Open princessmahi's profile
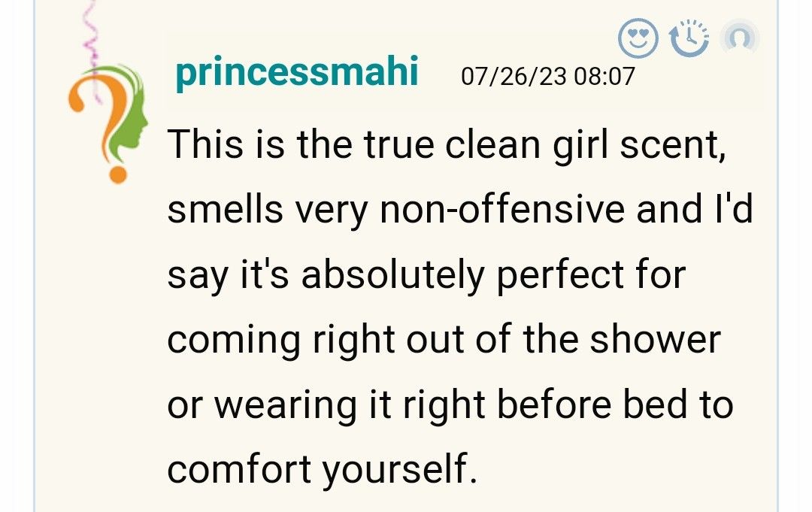Viewport: 812px width, 512px height. [296, 74]
